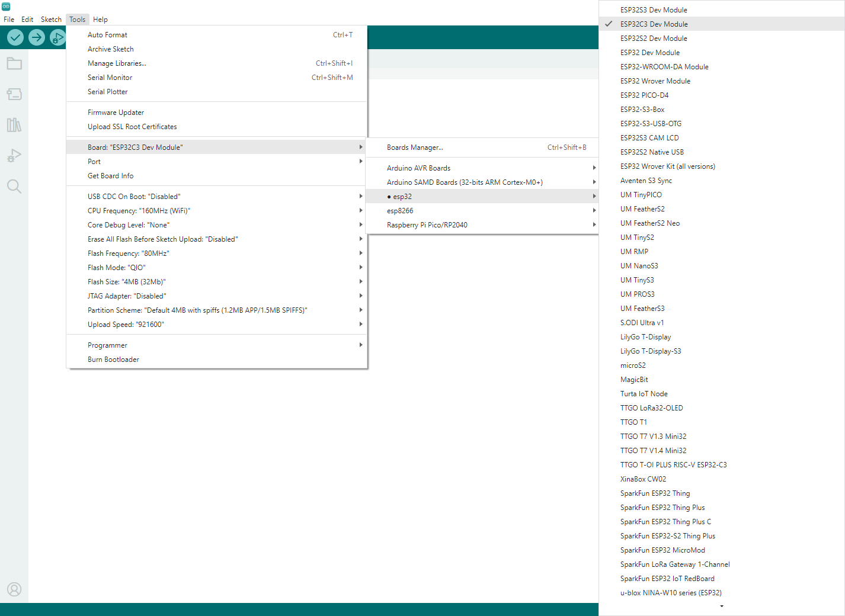
Task: Expand USB CDC On Boot options
Action: click(x=217, y=197)
